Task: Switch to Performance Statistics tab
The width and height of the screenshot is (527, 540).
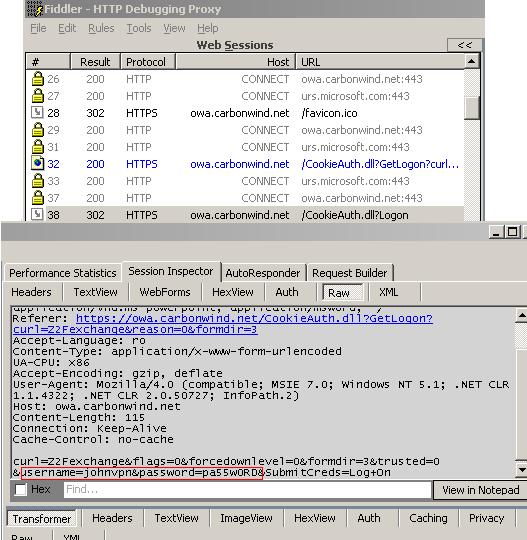Action: pos(63,273)
